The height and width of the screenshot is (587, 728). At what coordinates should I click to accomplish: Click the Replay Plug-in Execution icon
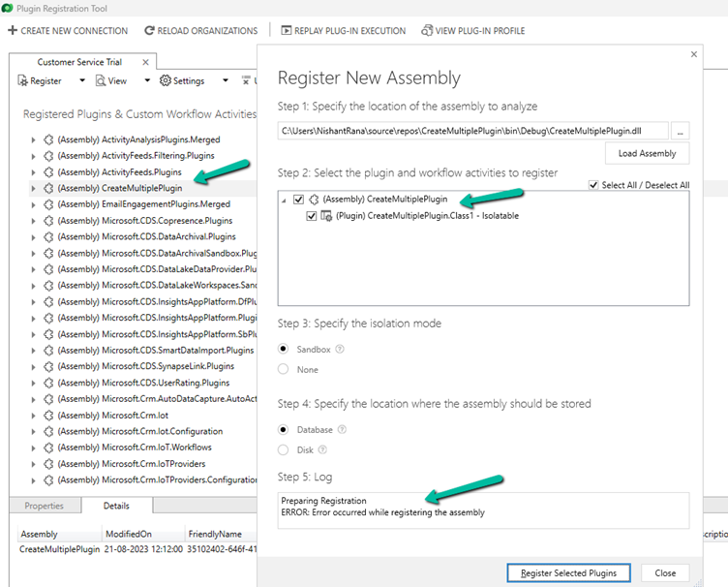click(287, 31)
